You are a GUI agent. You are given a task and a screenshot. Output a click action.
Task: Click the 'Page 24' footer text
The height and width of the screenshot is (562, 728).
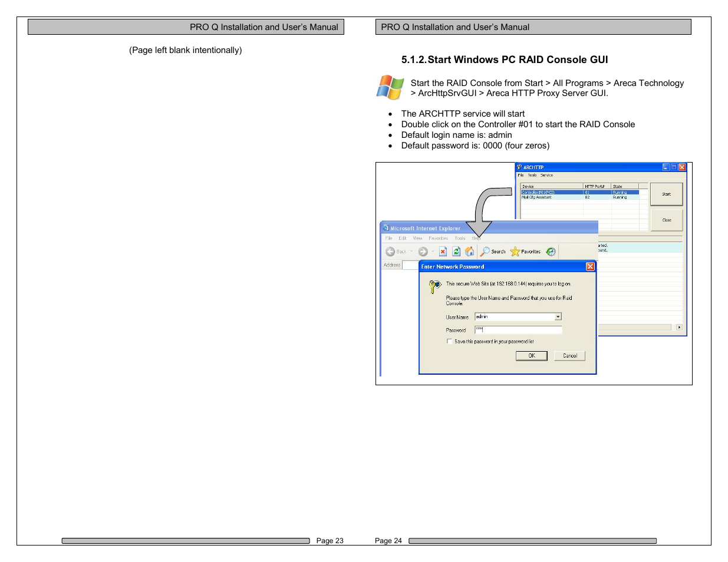click(x=388, y=541)
